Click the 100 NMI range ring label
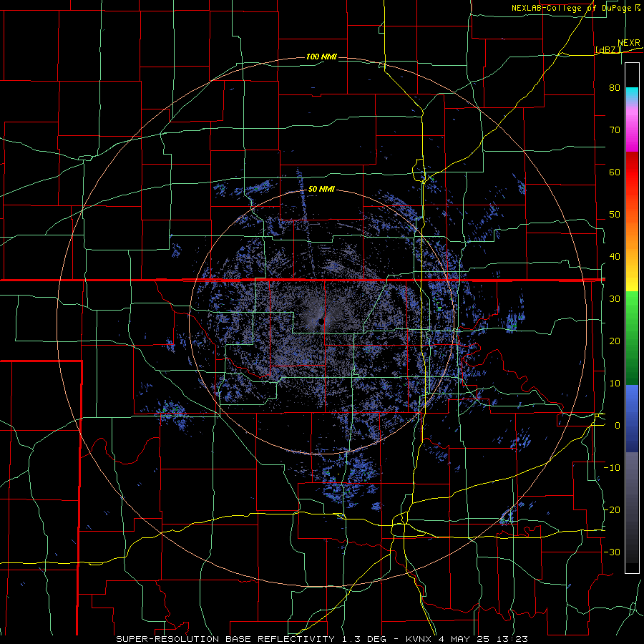The width and height of the screenshot is (644, 644). coord(321,57)
